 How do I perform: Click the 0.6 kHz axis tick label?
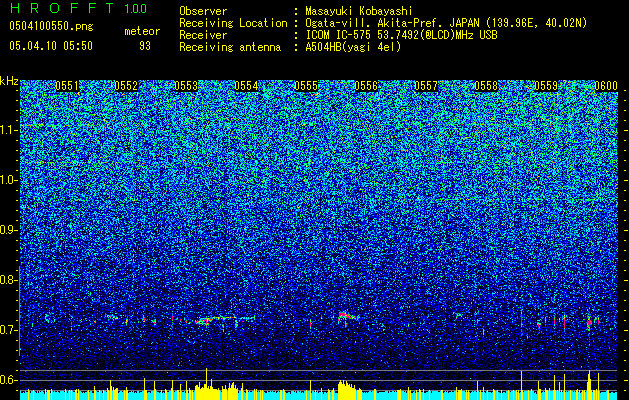coord(8,380)
